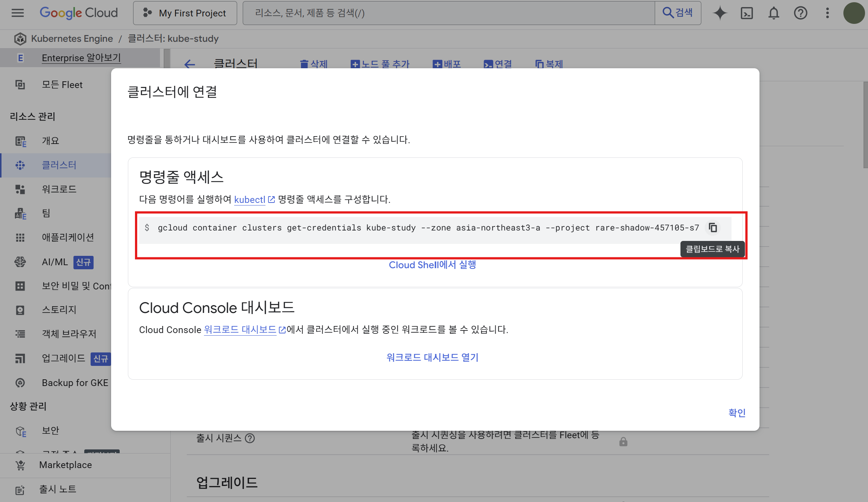Follow the kubectl documentation link
The width and height of the screenshot is (868, 502).
click(249, 200)
